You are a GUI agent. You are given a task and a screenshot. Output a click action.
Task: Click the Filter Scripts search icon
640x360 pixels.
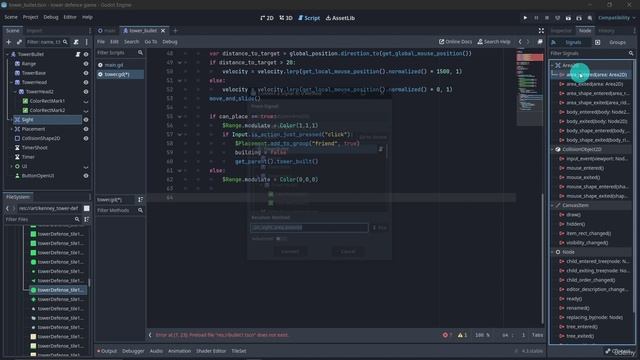[x=140, y=53]
